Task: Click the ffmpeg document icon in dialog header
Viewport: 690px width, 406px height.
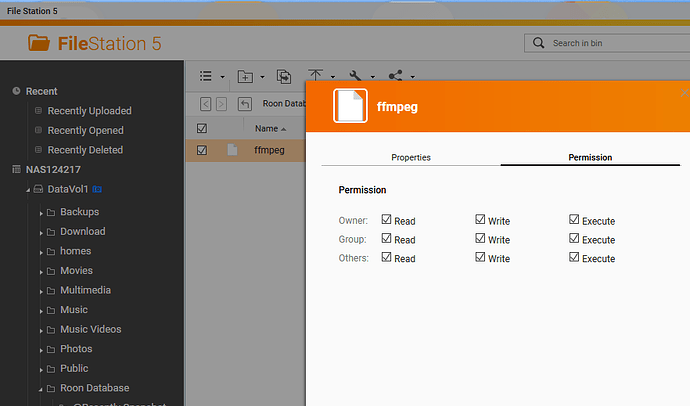Action: pyautogui.click(x=350, y=106)
